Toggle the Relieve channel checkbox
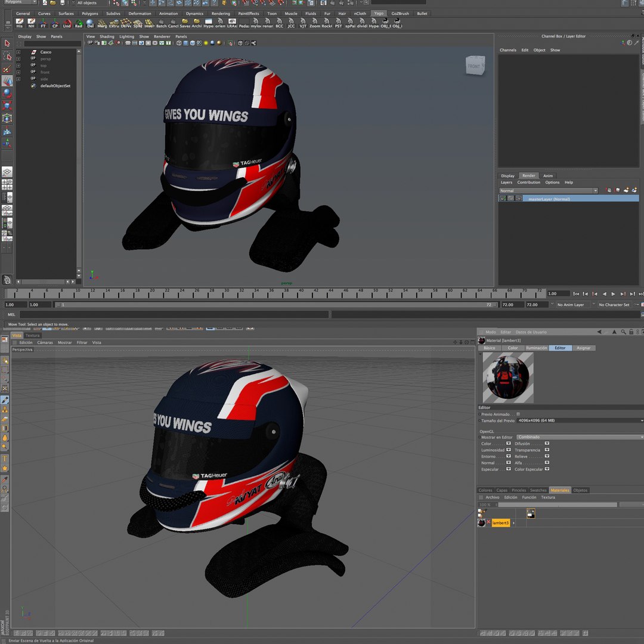 coord(547,456)
